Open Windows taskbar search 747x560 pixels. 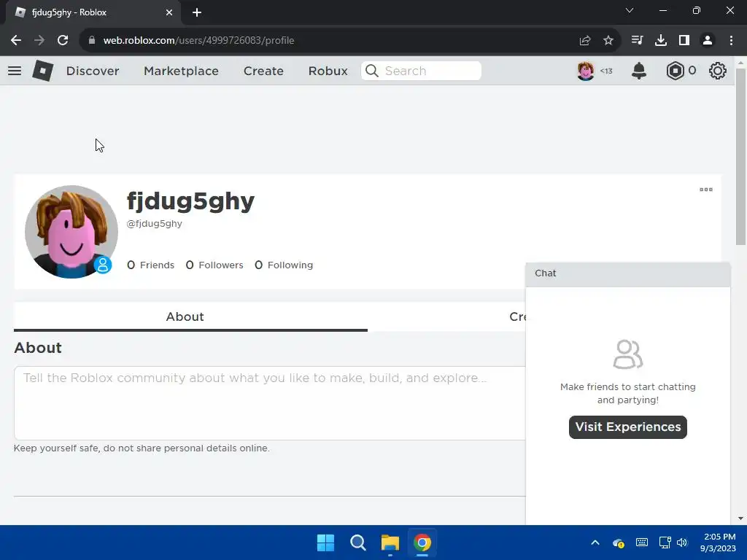(357, 542)
